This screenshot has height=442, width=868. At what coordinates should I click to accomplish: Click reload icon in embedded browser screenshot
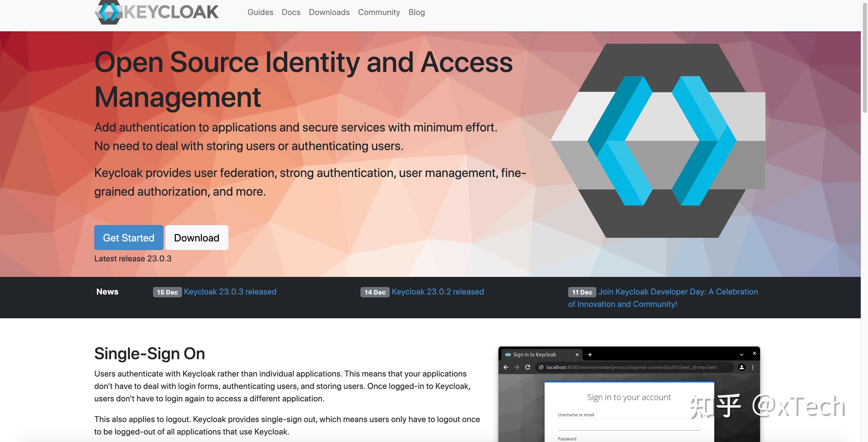click(528, 367)
